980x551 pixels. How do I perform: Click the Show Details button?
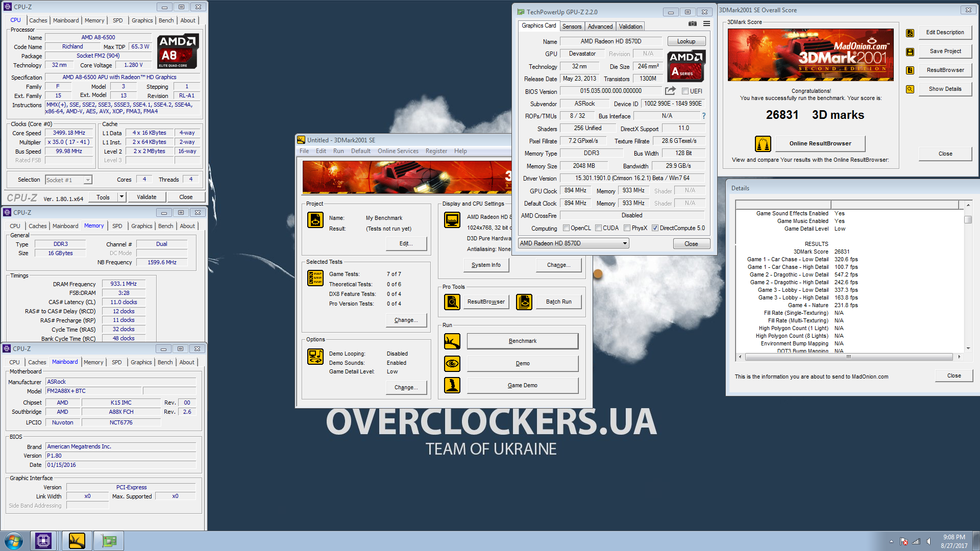tap(945, 89)
